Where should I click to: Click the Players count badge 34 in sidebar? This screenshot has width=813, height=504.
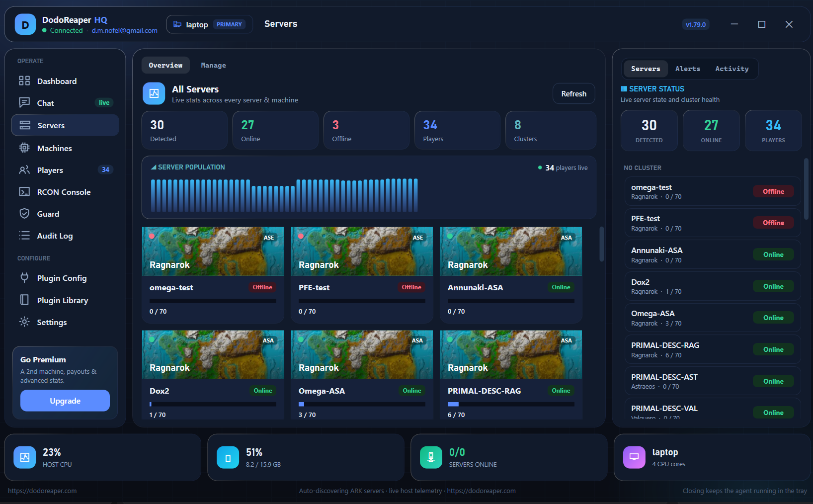click(x=105, y=170)
